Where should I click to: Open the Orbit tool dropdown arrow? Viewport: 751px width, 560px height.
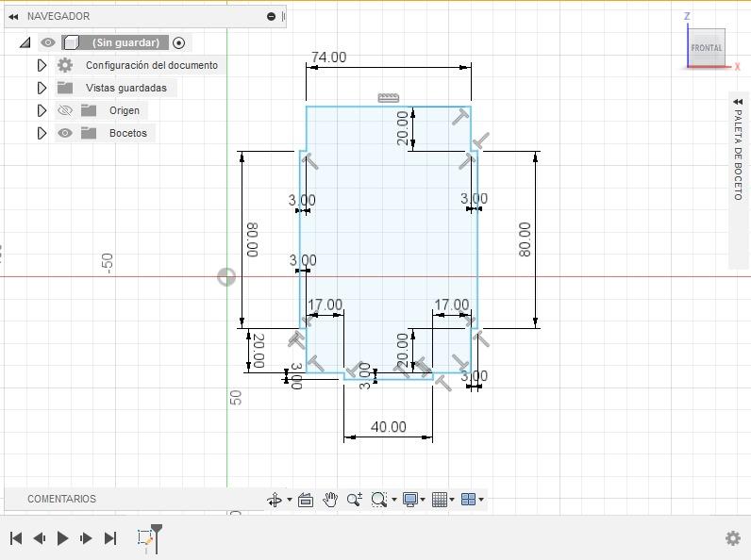[x=290, y=500]
